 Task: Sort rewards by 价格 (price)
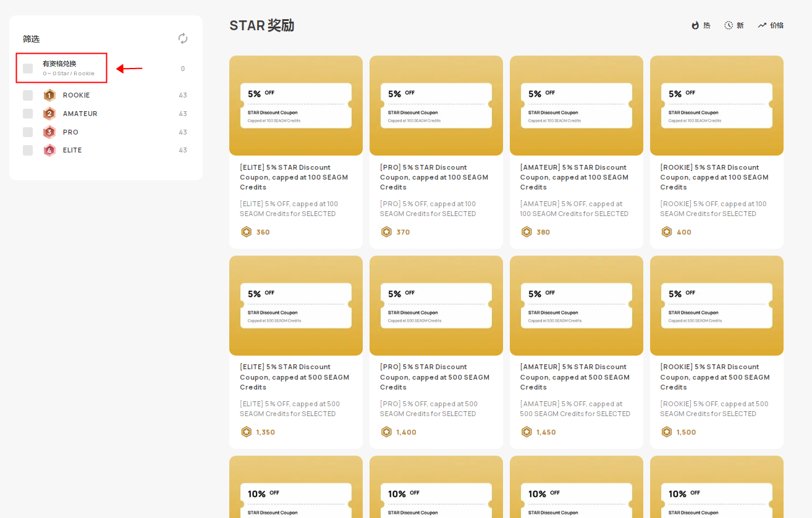(771, 25)
